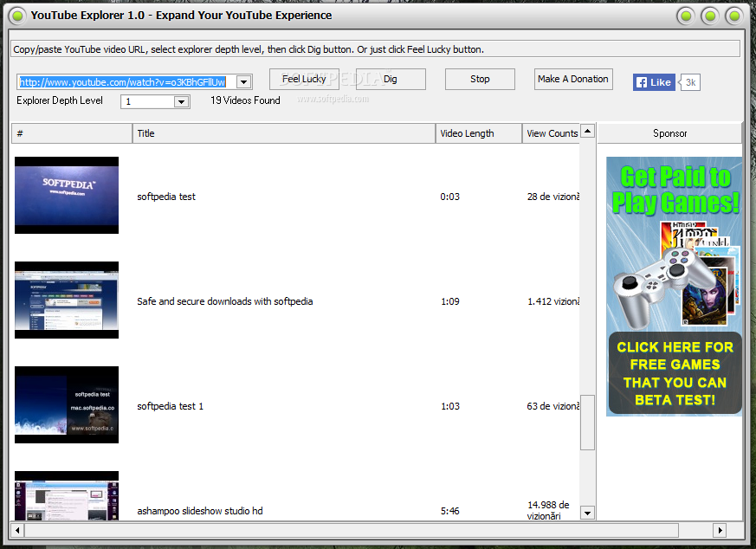Click the 1:09 video length cell

coord(449,301)
